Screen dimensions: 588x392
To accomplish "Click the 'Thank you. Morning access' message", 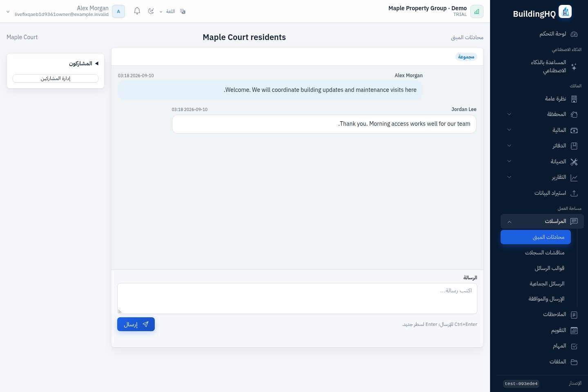I will 324,124.
